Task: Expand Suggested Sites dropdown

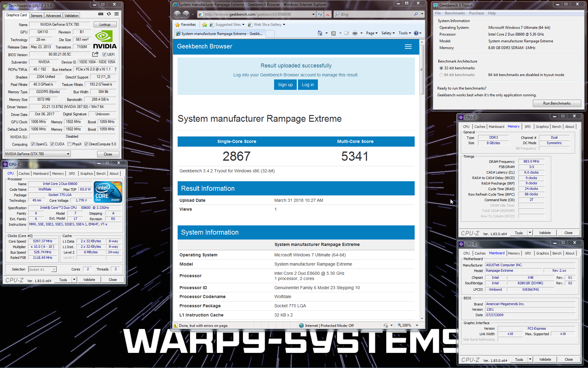Action: pyautogui.click(x=243, y=25)
